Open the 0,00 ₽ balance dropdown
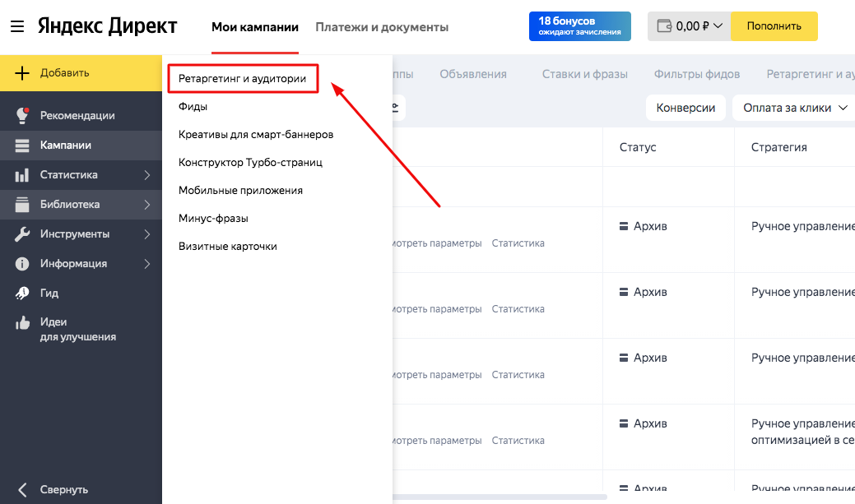The width and height of the screenshot is (855, 504). point(690,26)
